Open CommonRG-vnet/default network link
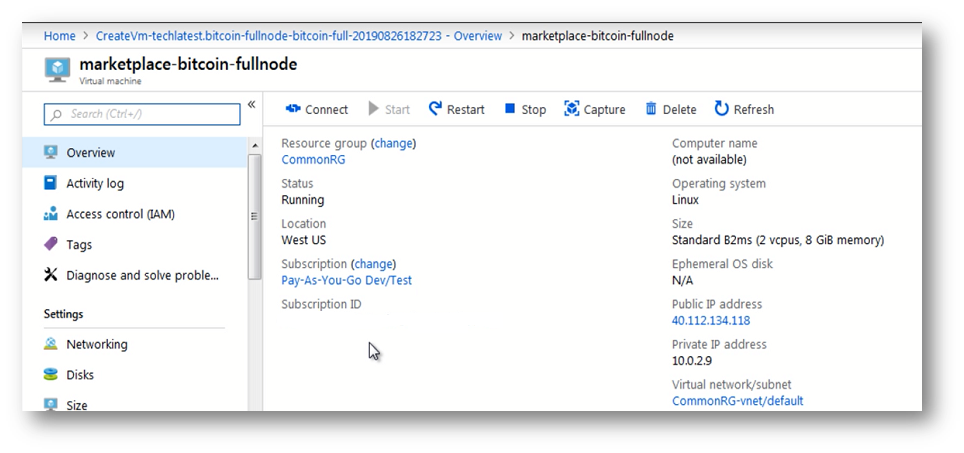Image resolution: width=964 pixels, height=453 pixels. tap(738, 401)
